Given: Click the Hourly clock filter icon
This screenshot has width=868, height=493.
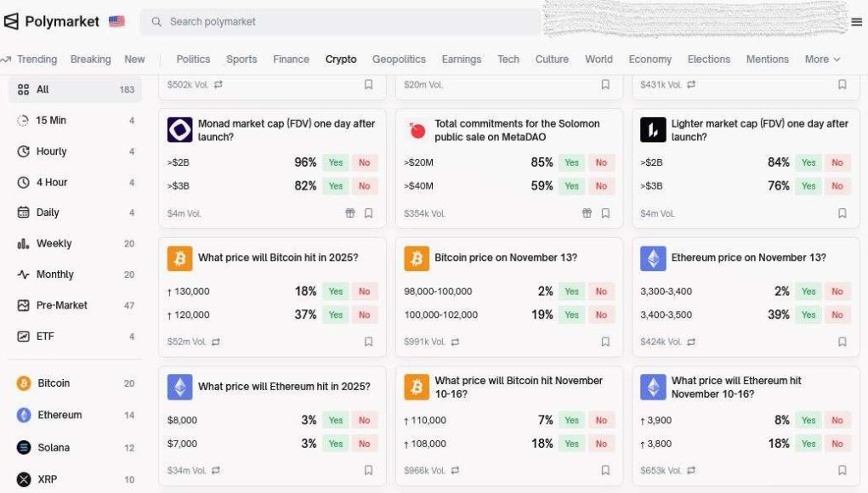Looking at the screenshot, I should click(x=20, y=151).
